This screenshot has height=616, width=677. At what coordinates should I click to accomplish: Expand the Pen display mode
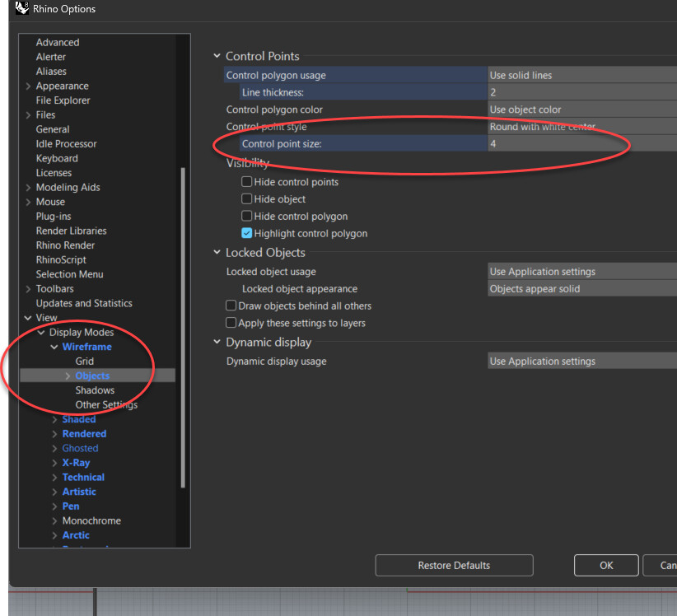pyautogui.click(x=55, y=506)
